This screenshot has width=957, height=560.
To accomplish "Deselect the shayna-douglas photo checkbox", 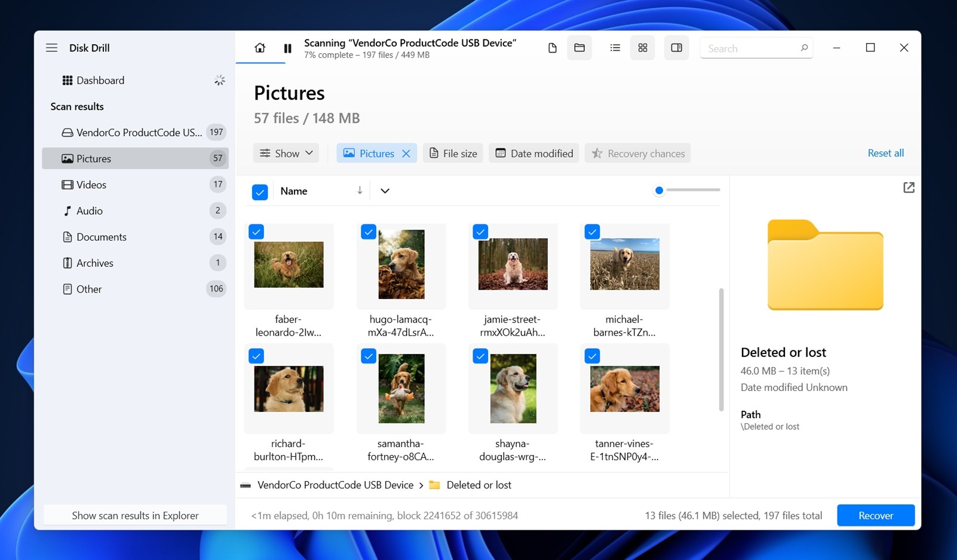I will [480, 356].
